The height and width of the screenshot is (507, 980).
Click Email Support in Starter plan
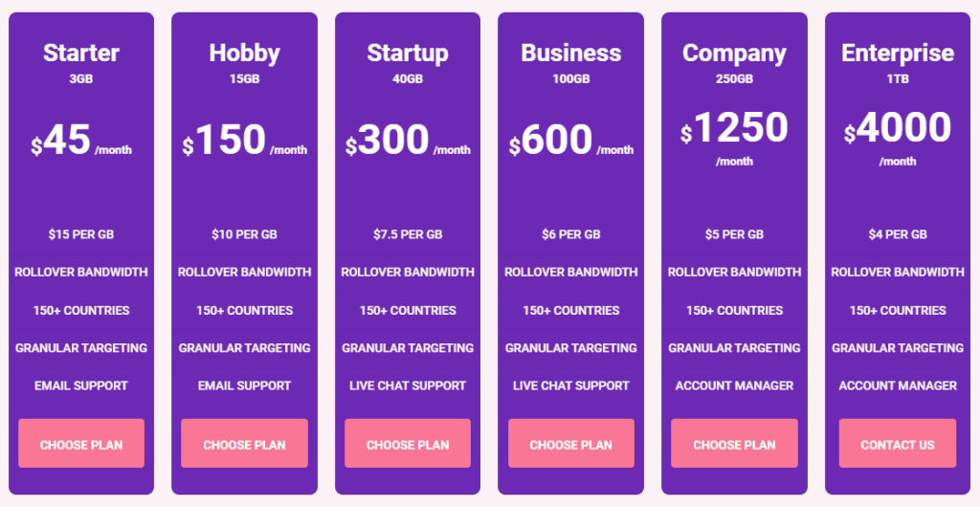(81, 386)
